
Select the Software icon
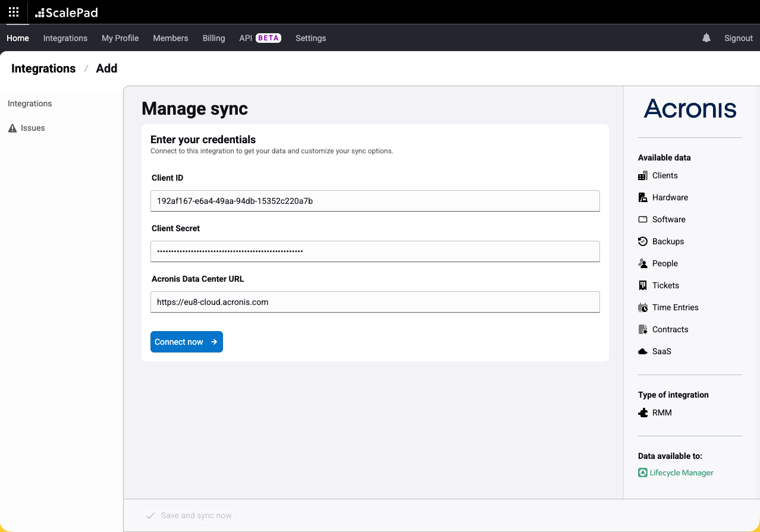click(x=642, y=219)
